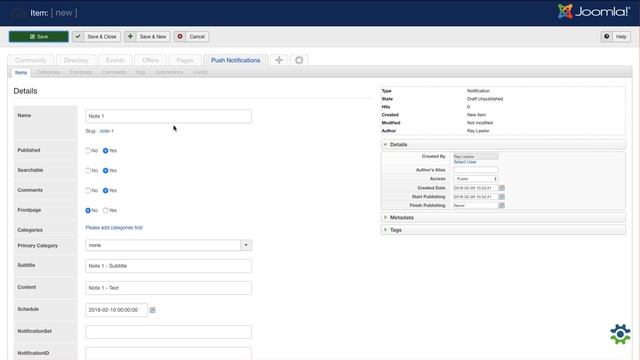Click the green Save button
Image resolution: width=640 pixels, height=360 pixels.
click(x=39, y=36)
